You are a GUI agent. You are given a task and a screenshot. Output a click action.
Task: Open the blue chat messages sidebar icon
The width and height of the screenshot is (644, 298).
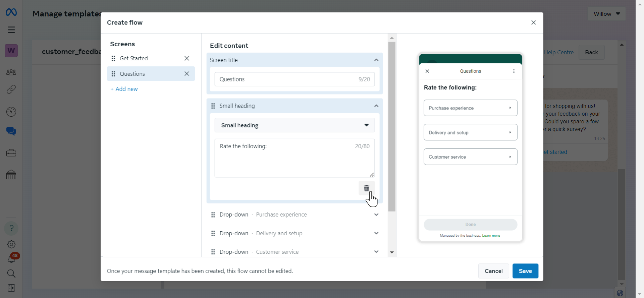point(11,131)
